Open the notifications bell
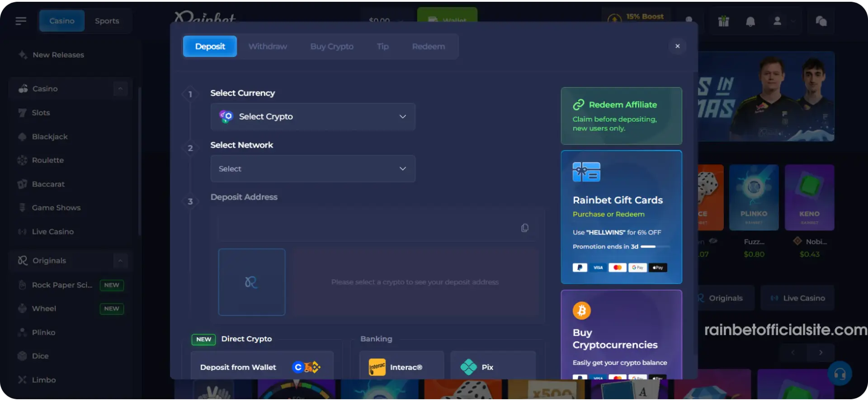 click(x=750, y=21)
